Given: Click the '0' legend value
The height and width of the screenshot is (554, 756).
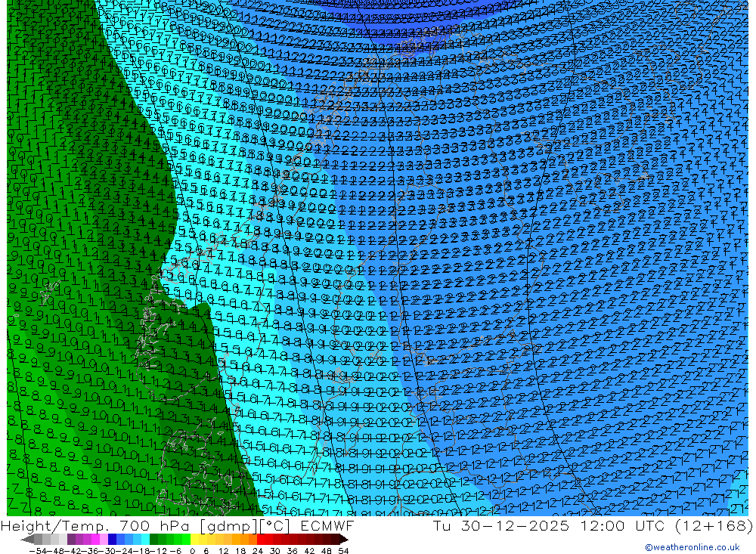Looking at the screenshot, I should click(x=192, y=551).
